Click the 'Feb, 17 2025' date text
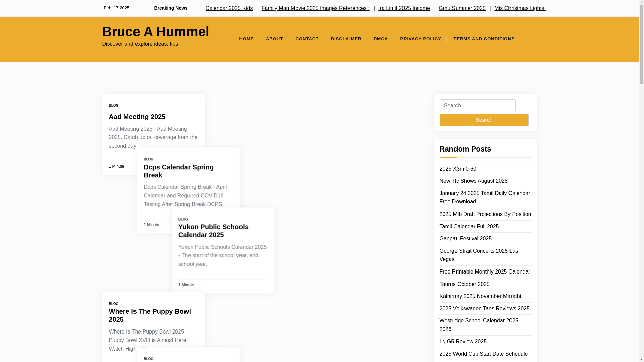 click(116, 8)
